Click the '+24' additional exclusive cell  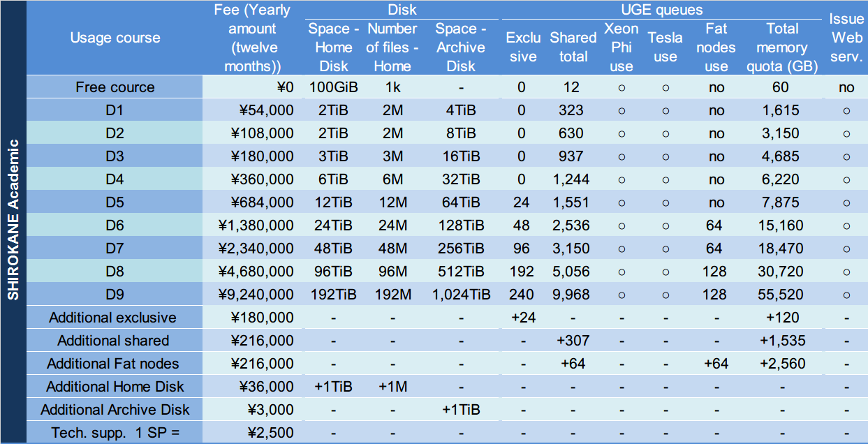[x=523, y=318]
